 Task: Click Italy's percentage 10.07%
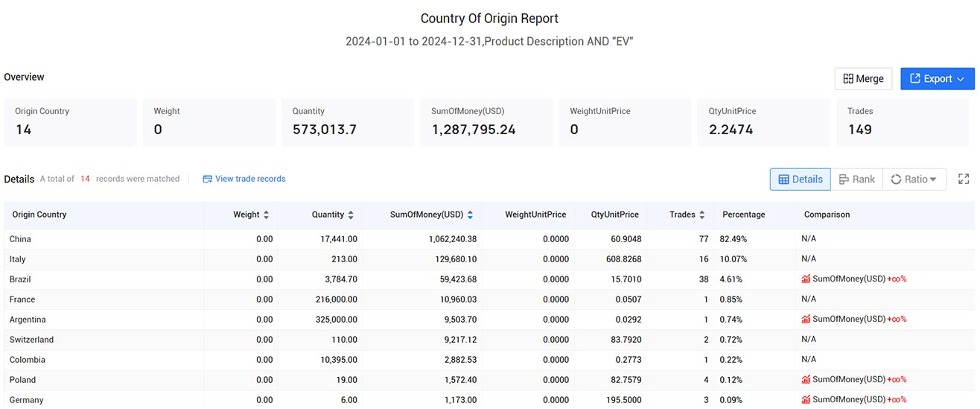pyautogui.click(x=733, y=259)
